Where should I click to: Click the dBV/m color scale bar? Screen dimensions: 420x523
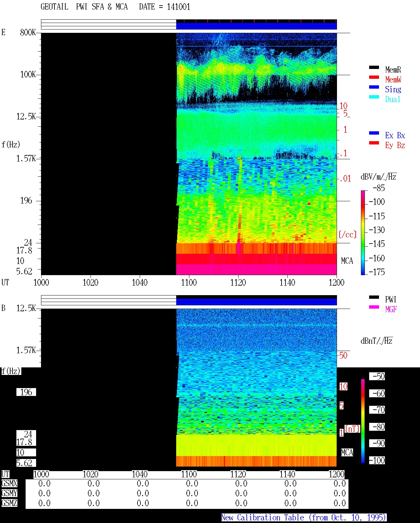tap(363, 232)
